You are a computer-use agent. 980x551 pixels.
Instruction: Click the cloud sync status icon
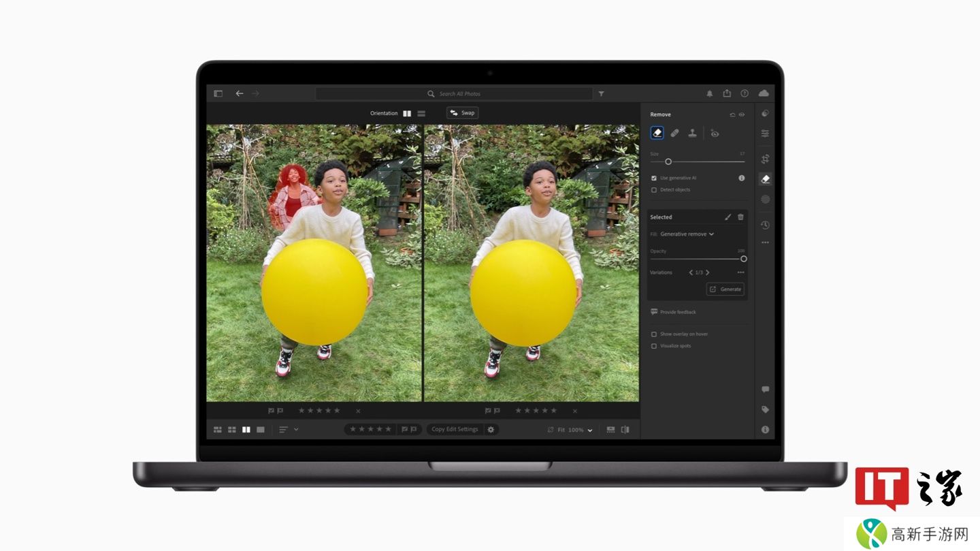[763, 93]
